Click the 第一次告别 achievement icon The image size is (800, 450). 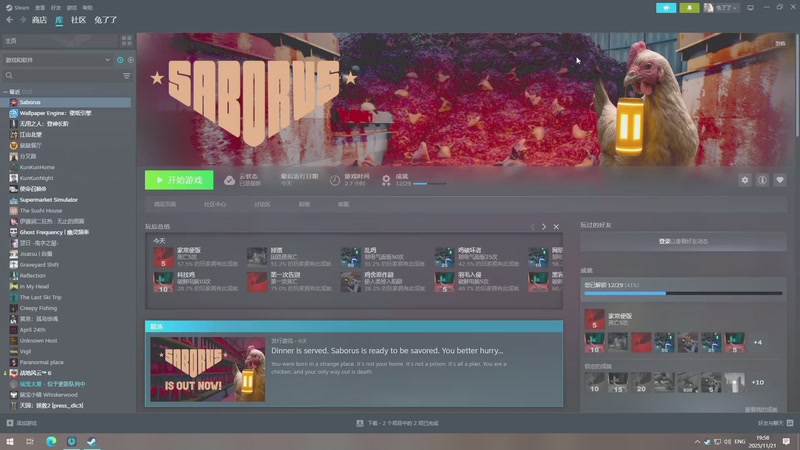click(257, 282)
